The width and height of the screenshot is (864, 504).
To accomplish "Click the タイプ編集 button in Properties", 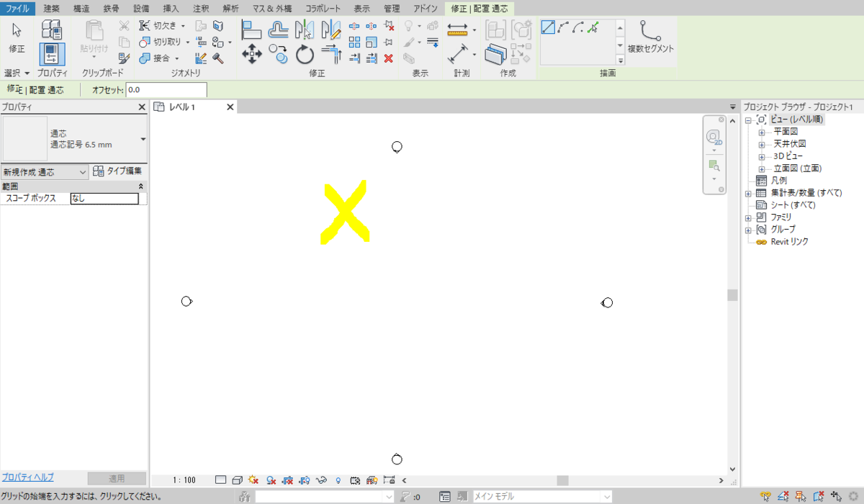I will tap(117, 171).
